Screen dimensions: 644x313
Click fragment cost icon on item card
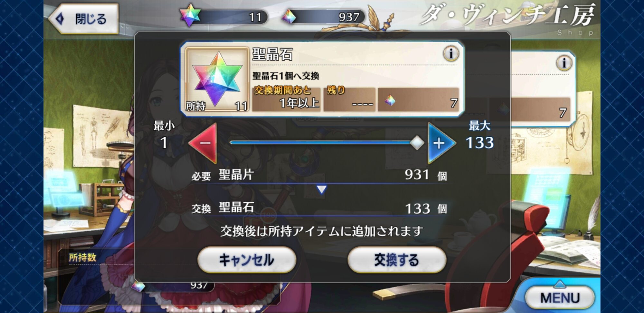pyautogui.click(x=390, y=100)
